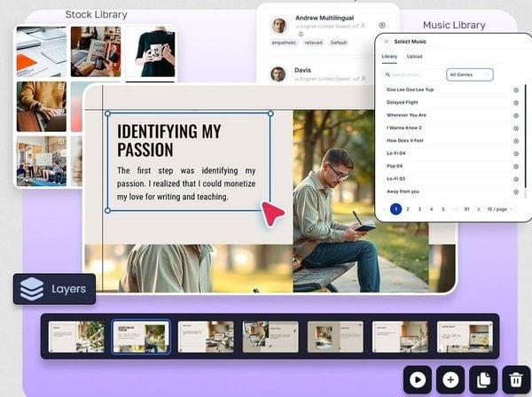The height and width of the screenshot is (397, 532).
Task: Play preview of Delayed Flight track
Action: 516,103
